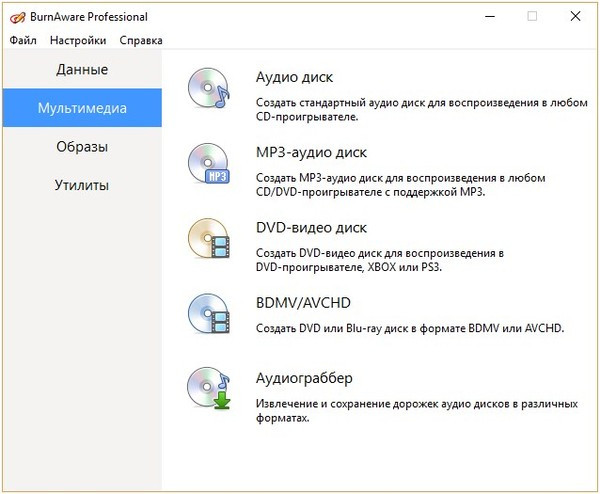The width and height of the screenshot is (600, 494).
Task: Close the BurnAware Professional window
Action: [576, 16]
